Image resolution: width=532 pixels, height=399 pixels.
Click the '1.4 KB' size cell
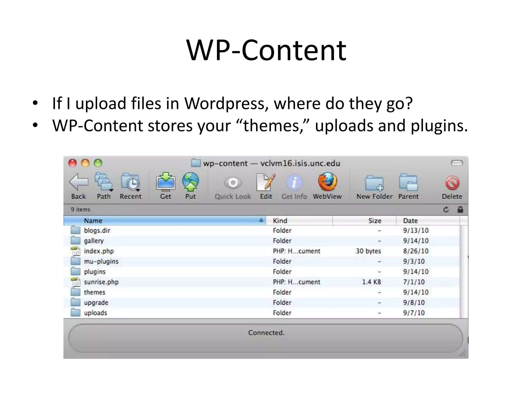tap(371, 282)
